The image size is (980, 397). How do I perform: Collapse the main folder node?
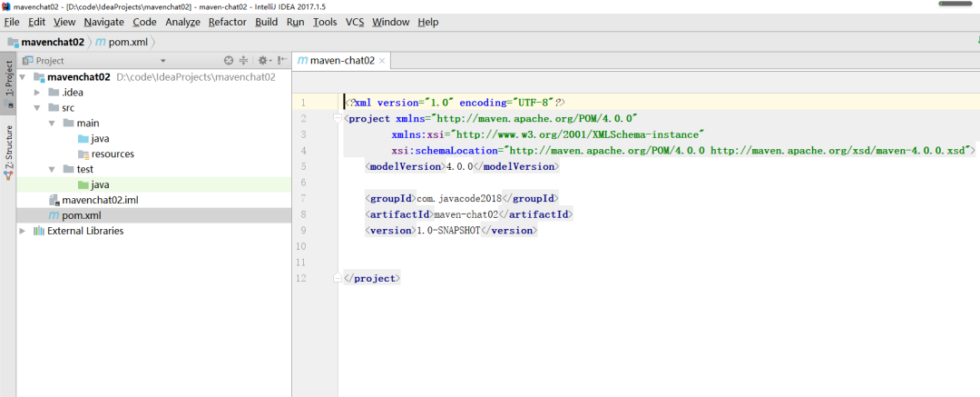(x=53, y=124)
